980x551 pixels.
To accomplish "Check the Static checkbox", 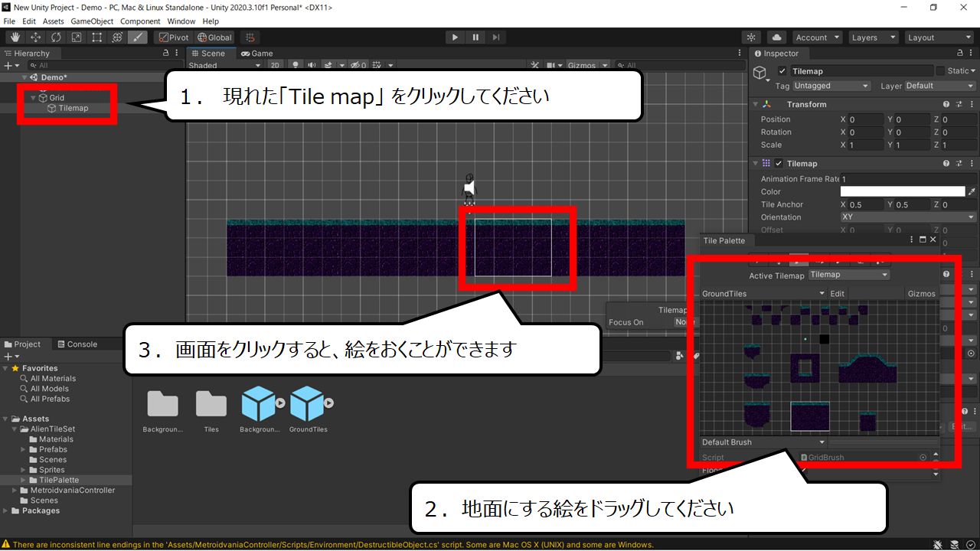I will [x=940, y=71].
